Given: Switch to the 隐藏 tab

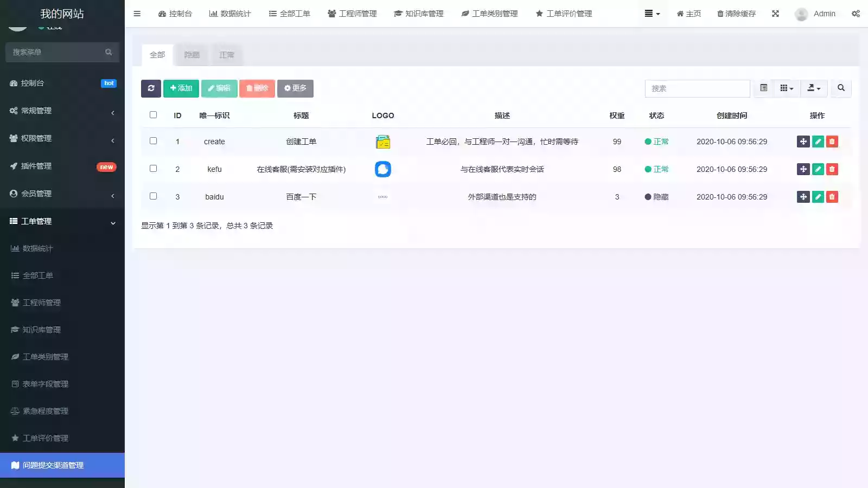Looking at the screenshot, I should click(192, 55).
